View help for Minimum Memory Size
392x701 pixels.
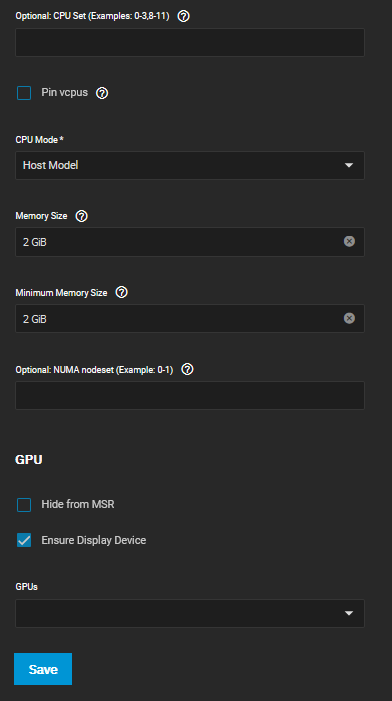click(x=122, y=292)
